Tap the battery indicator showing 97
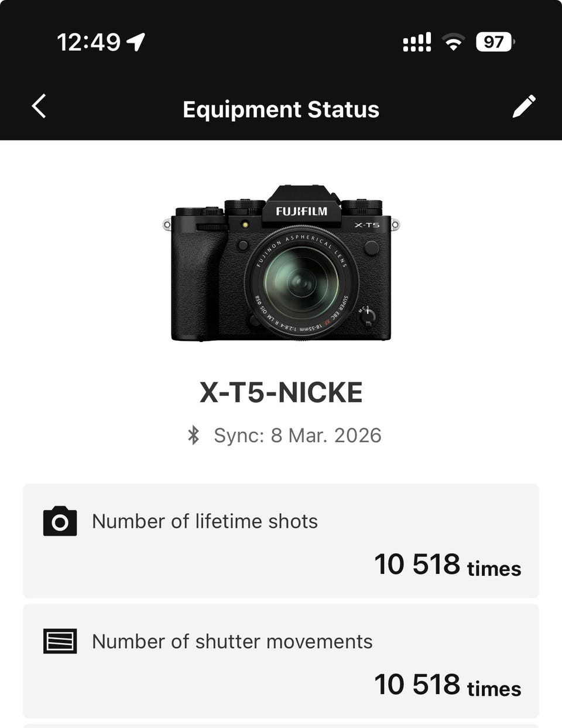 click(x=495, y=42)
